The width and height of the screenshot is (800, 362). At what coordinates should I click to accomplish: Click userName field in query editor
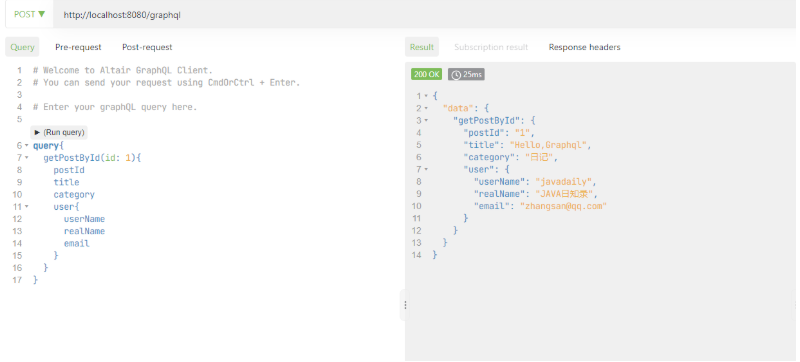[x=84, y=219]
